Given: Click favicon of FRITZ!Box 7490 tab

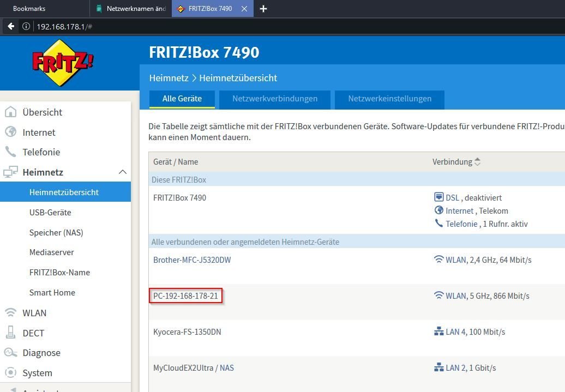Looking at the screenshot, I should click(x=181, y=9).
